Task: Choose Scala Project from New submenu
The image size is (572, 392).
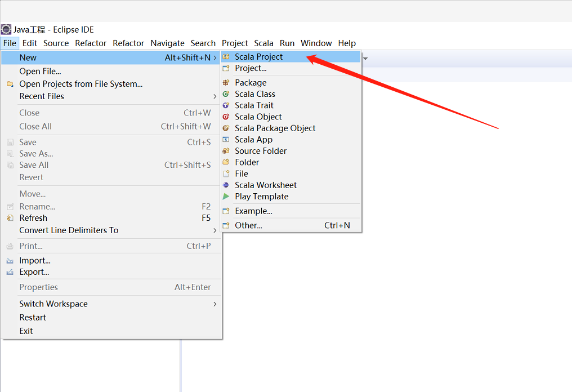Action: tap(291, 56)
